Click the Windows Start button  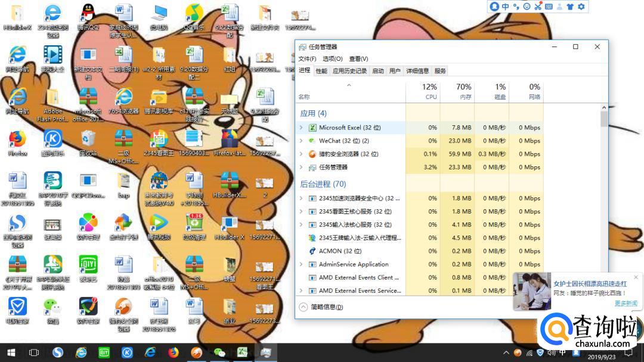point(11,352)
